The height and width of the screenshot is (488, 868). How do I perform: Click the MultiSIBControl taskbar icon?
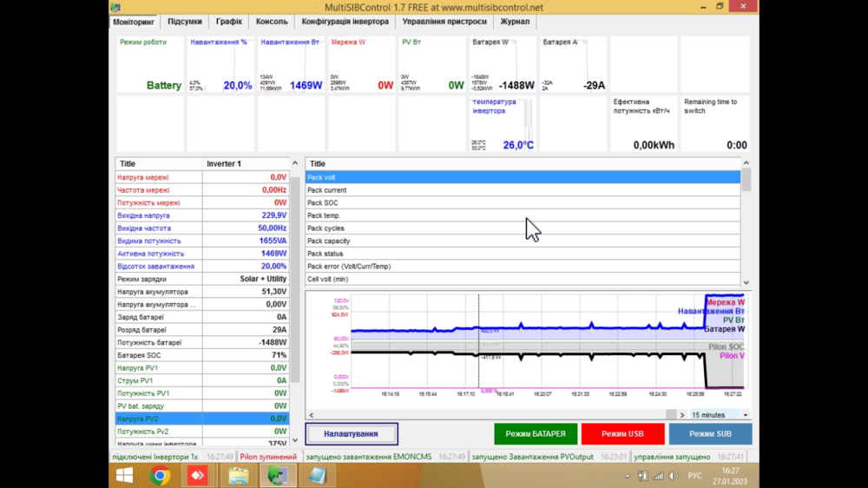coord(278,475)
